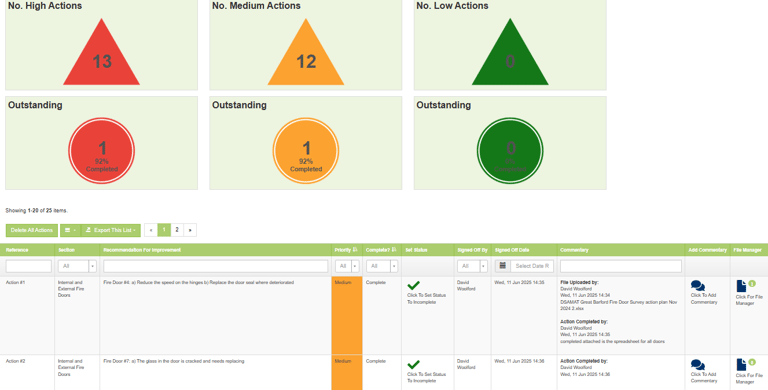Click 'Fire Door #4' recommendation text
Image resolution: width=768 pixels, height=390 pixels.
198,283
